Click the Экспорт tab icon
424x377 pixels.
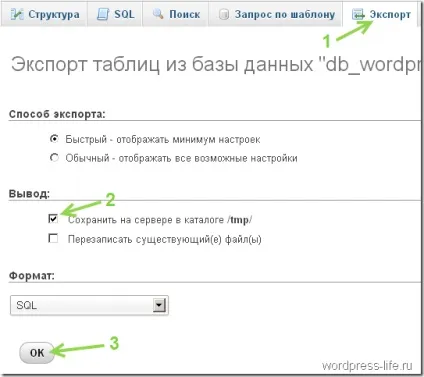pos(358,15)
